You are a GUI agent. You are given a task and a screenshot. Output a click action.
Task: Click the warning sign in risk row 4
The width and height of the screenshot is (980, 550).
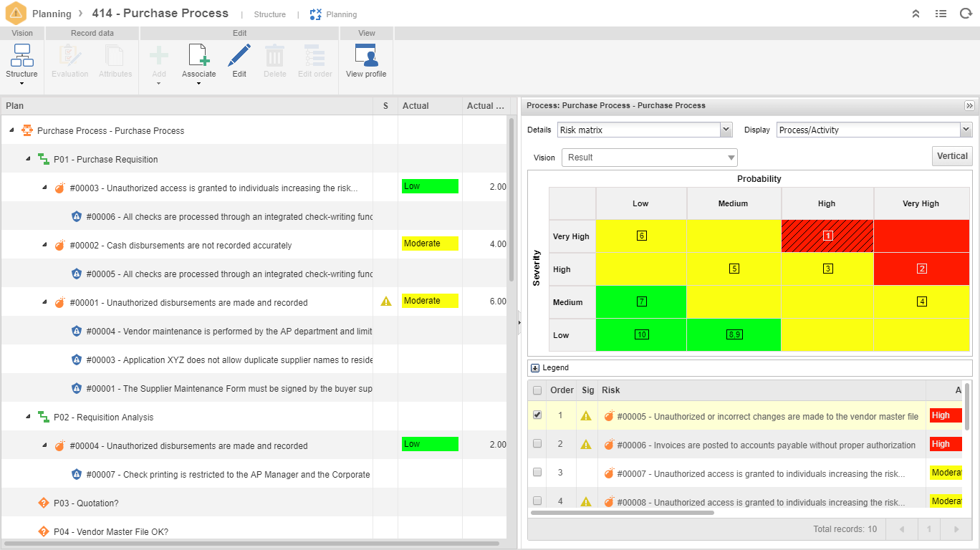(586, 501)
